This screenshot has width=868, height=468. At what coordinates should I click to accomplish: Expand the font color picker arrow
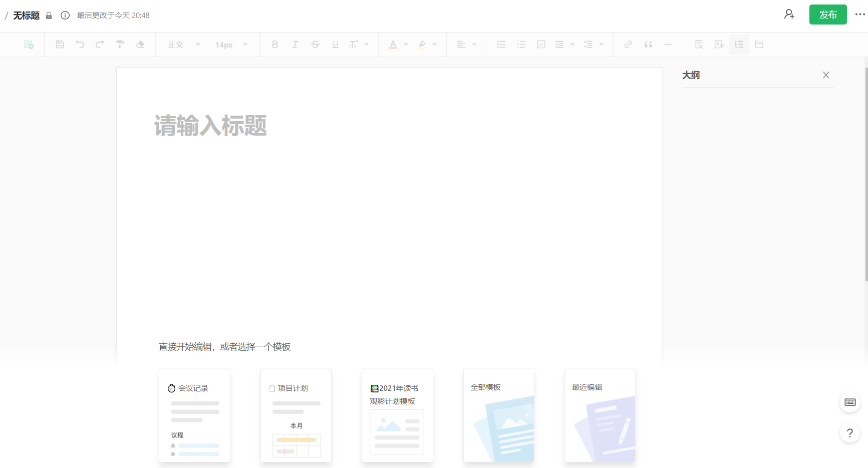[x=406, y=45]
